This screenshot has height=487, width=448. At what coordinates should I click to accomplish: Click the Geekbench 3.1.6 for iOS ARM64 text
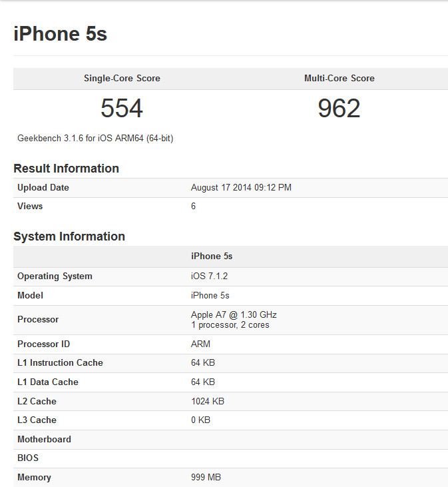(x=95, y=138)
